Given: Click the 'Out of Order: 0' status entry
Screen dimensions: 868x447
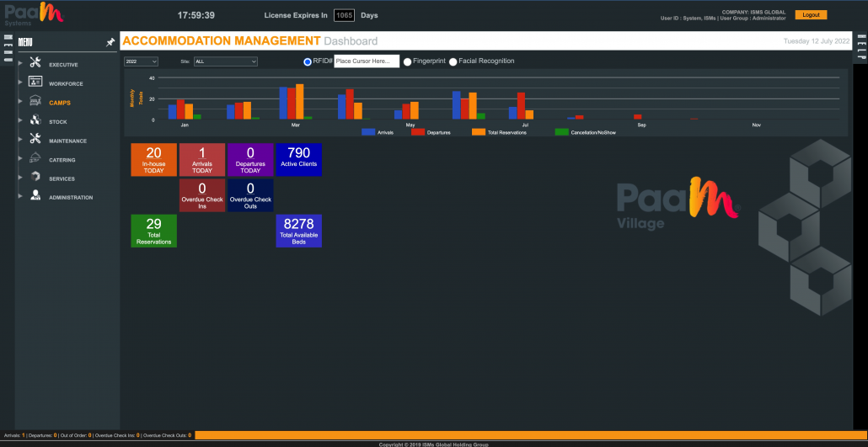Looking at the screenshot, I should pos(75,435).
